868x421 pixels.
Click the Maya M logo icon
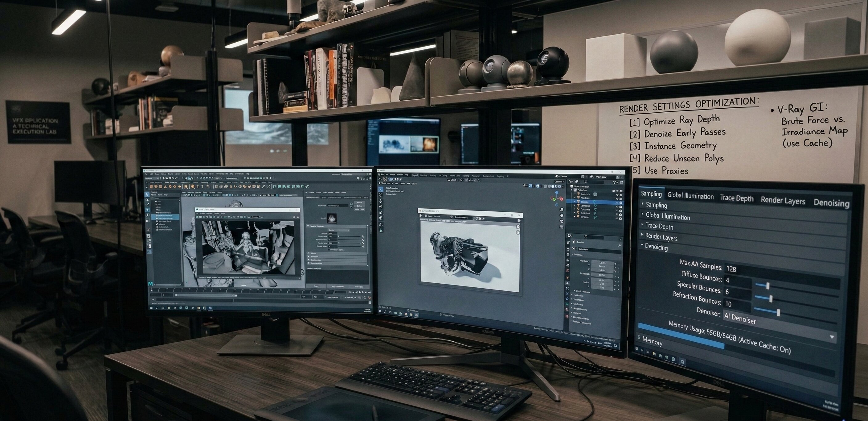150,284
